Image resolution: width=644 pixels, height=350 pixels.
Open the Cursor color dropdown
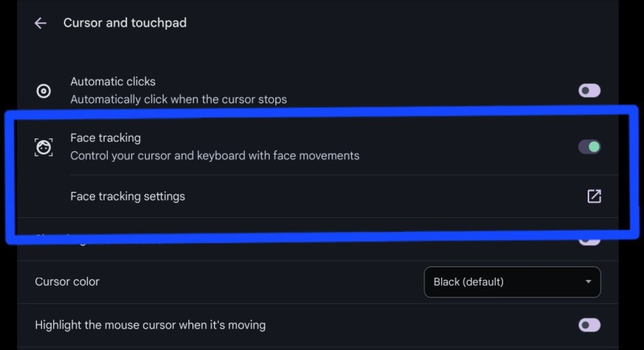pos(512,282)
